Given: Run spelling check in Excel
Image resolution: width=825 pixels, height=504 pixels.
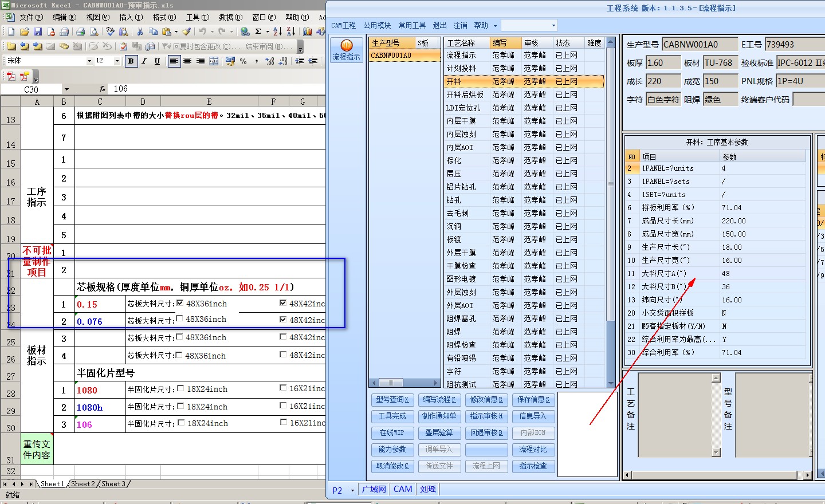Looking at the screenshot, I should [x=110, y=31].
